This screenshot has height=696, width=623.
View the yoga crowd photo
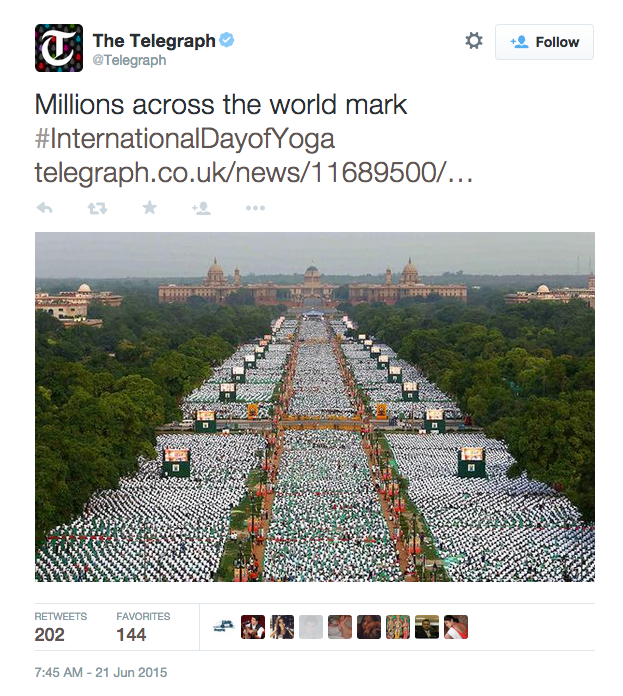coord(315,407)
